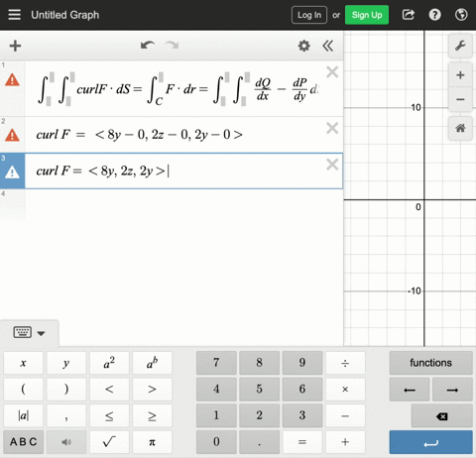This screenshot has height=458, width=476.
Task: Toggle the keyboard hide dropdown
Action: click(x=29, y=333)
